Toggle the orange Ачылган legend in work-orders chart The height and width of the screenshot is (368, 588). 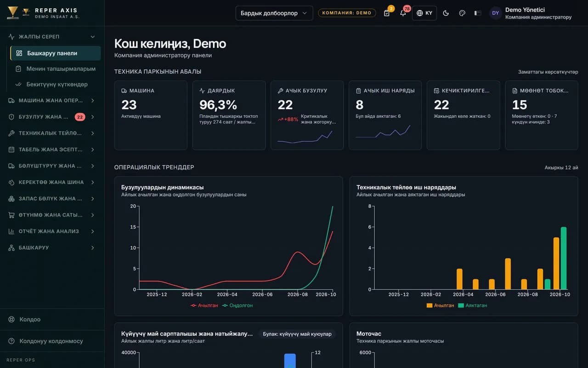pos(440,305)
